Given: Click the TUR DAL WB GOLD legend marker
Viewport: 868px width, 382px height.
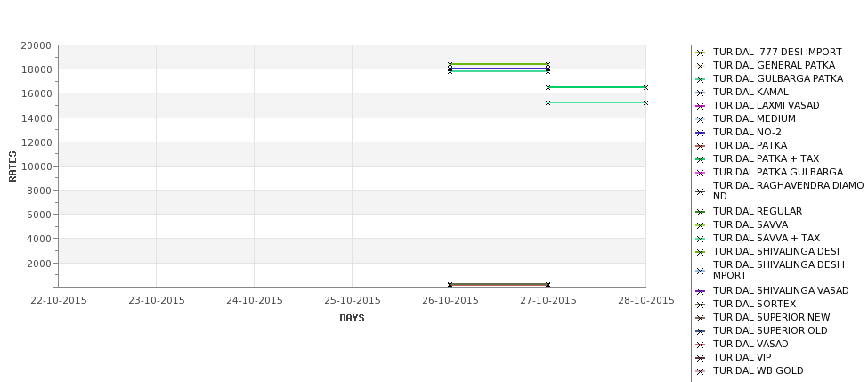Looking at the screenshot, I should [700, 371].
